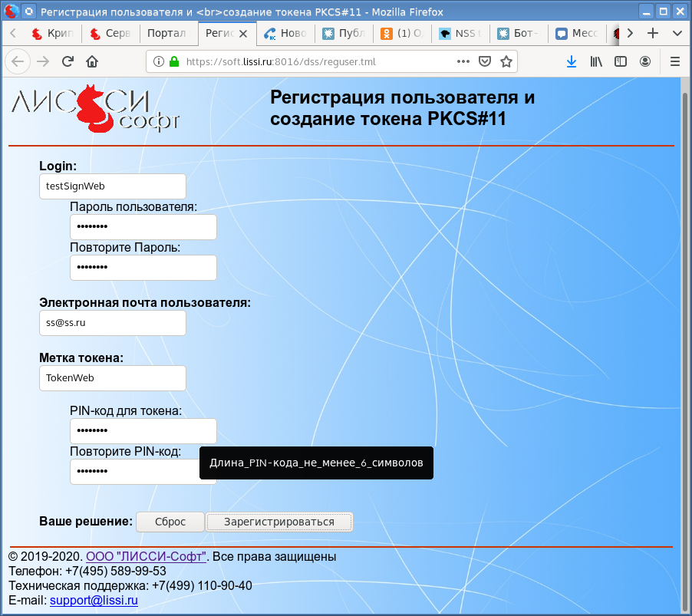Open the Firefox hamburger menu

(x=675, y=61)
